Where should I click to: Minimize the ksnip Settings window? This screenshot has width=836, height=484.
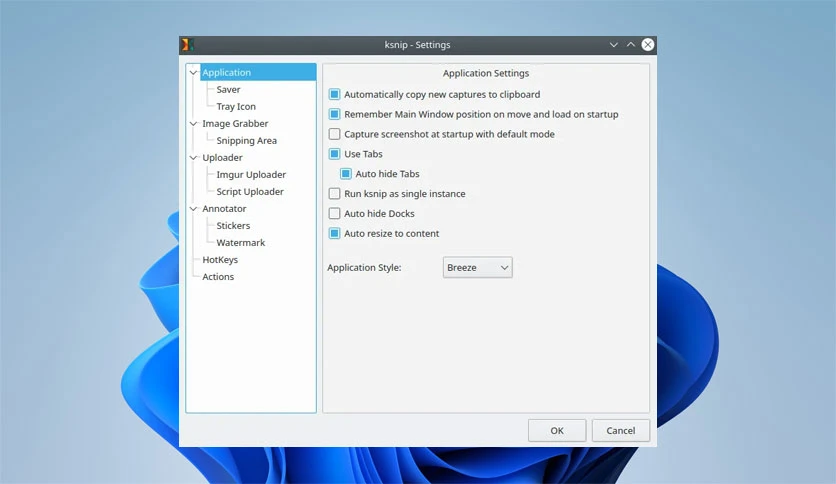(614, 45)
